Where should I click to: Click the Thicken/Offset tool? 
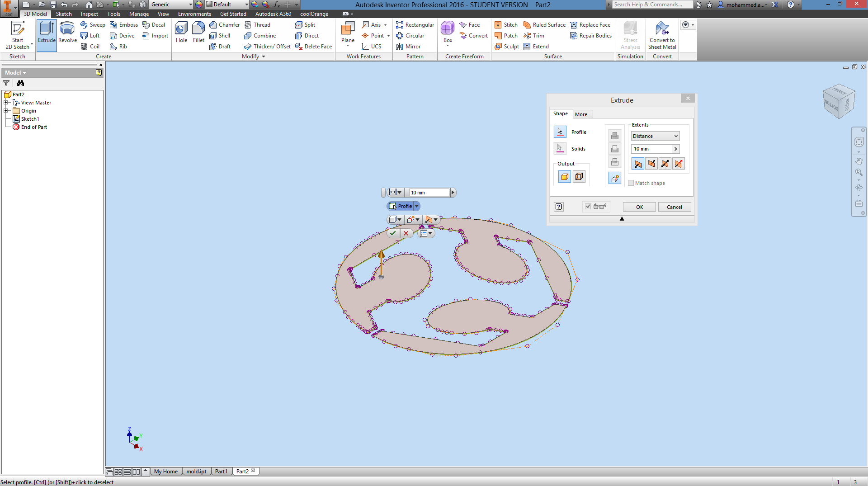click(267, 47)
